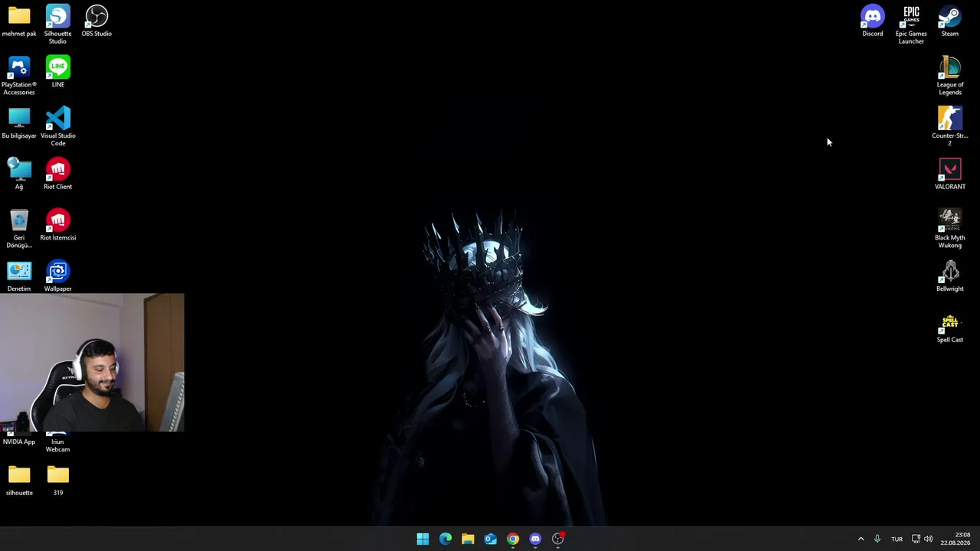The height and width of the screenshot is (551, 980).
Task: Select the Counter-Strike 2 shortcut
Action: 949,126
